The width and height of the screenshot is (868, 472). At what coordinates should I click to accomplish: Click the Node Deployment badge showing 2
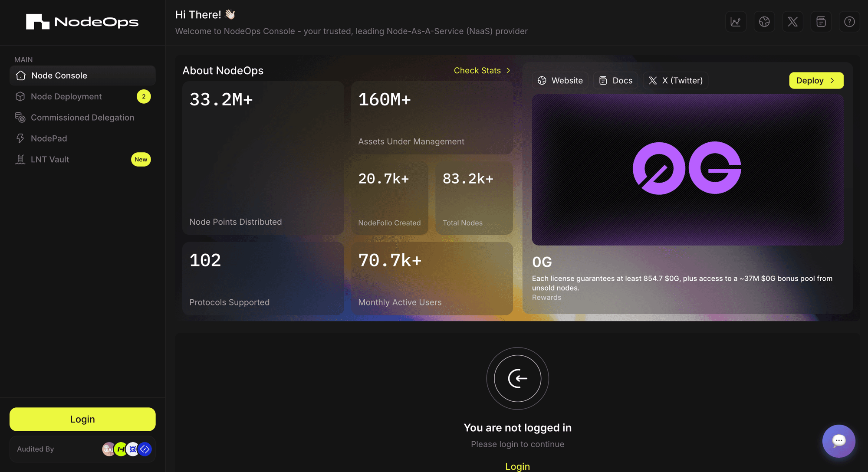pyautogui.click(x=144, y=96)
